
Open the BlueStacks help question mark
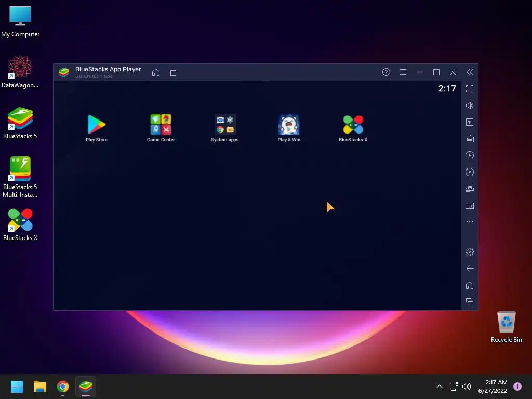(x=386, y=72)
